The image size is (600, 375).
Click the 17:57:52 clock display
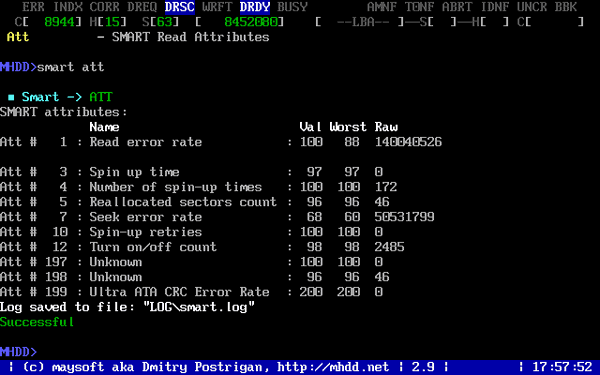tap(562, 367)
